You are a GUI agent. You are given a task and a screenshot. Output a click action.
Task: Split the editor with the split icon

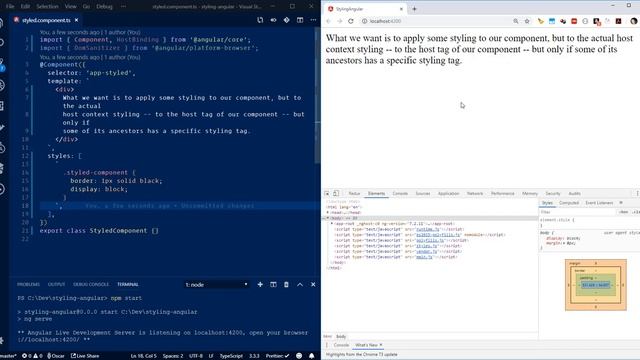click(300, 20)
